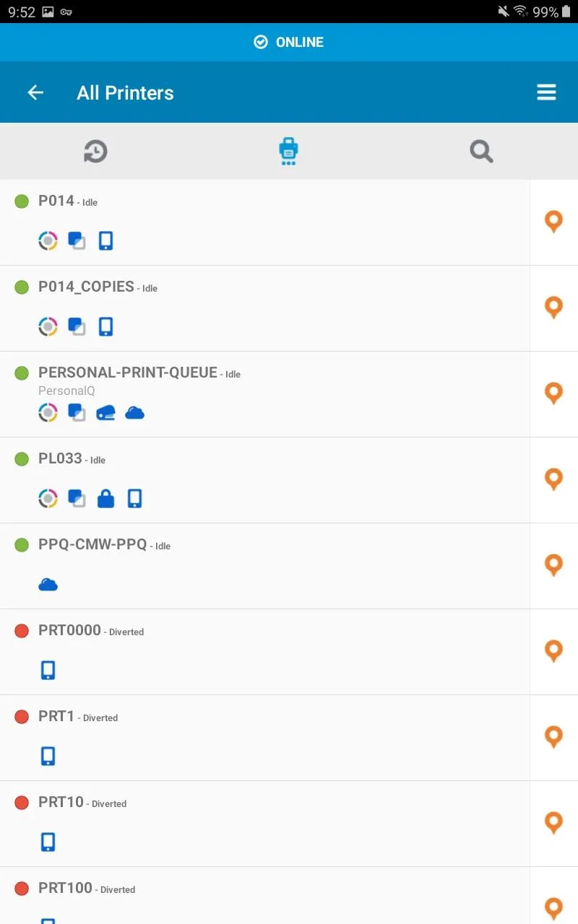The image size is (578, 924).
Task: Open map pin for PL033
Action: (x=553, y=479)
